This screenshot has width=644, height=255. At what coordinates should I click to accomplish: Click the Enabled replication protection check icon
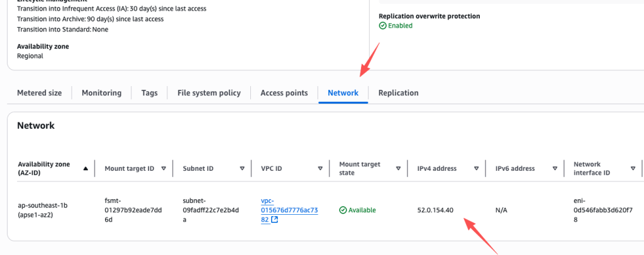point(382,26)
